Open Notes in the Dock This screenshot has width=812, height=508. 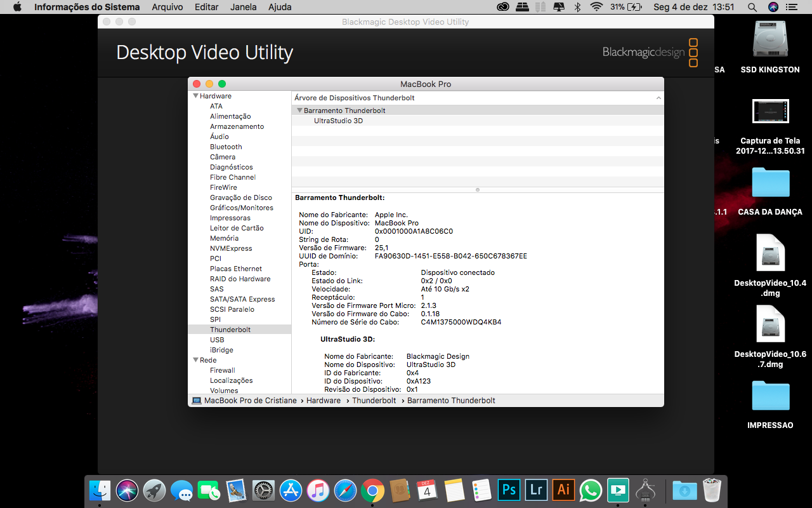click(454, 490)
